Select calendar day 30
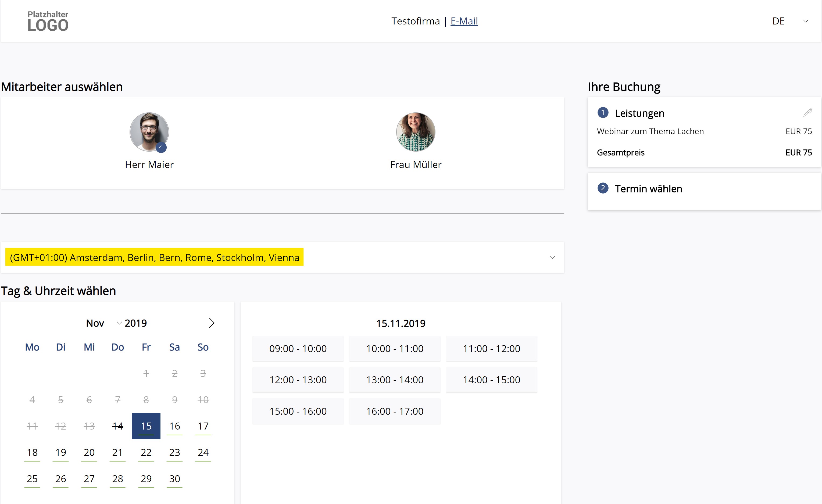 point(174,479)
